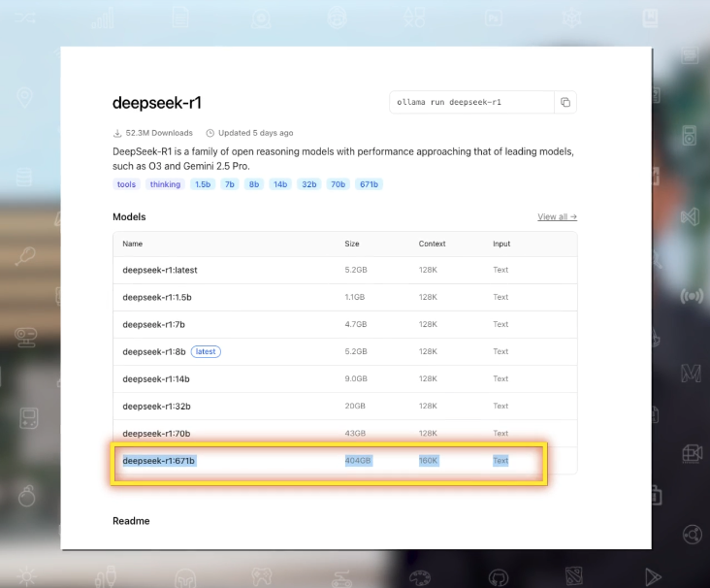Copy the ollama run command
Image resolution: width=710 pixels, height=588 pixels.
[x=565, y=103]
